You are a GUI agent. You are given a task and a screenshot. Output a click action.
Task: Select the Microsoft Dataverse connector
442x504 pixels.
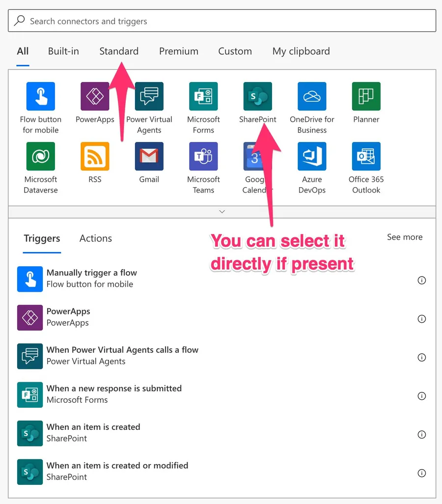41,157
